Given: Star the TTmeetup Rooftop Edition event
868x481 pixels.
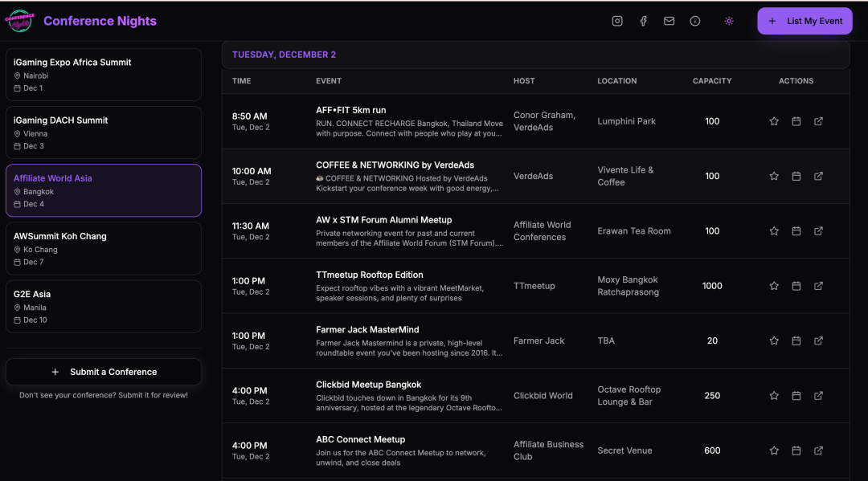Looking at the screenshot, I should pos(774,286).
